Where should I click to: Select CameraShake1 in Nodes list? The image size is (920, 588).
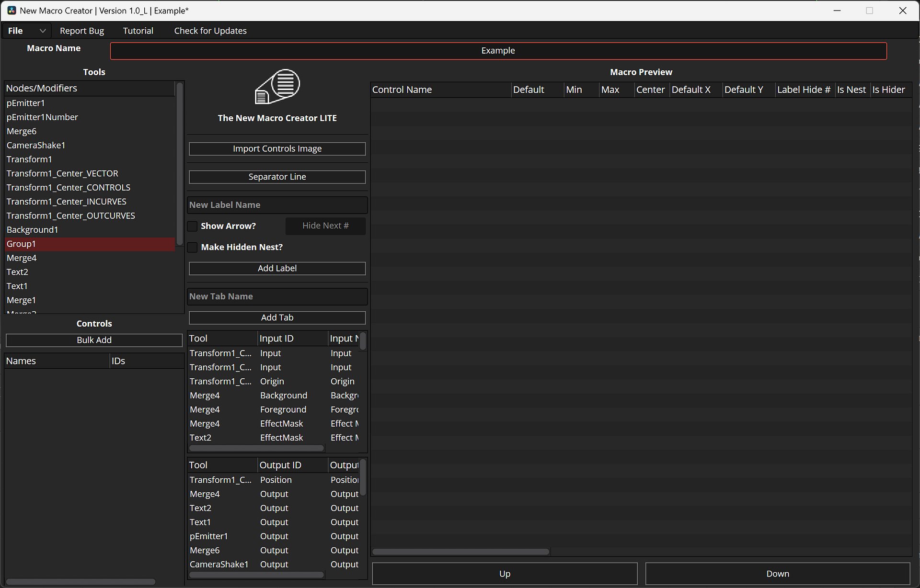click(x=90, y=146)
